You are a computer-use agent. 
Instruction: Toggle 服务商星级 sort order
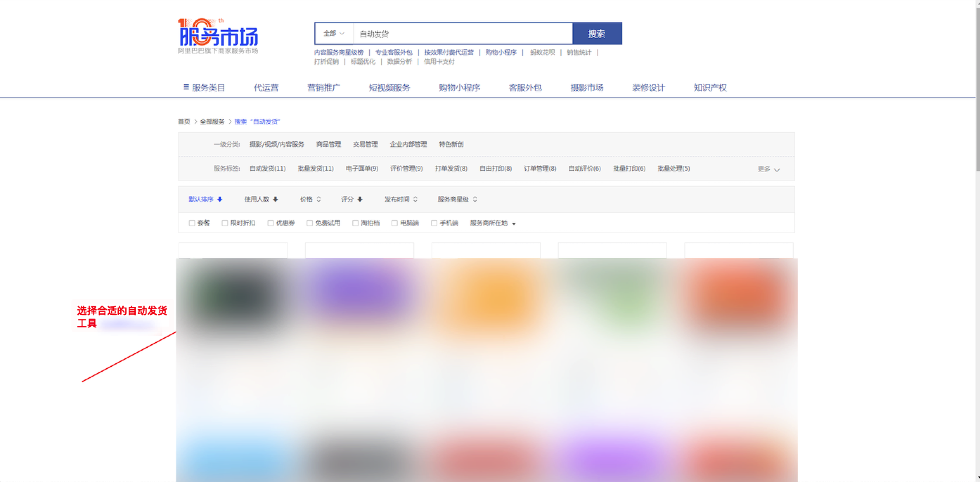pyautogui.click(x=475, y=199)
